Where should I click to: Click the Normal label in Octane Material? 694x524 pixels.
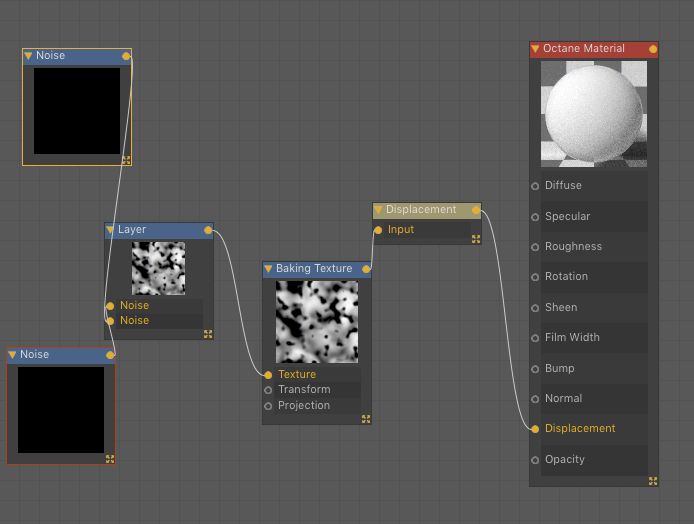[x=563, y=399]
